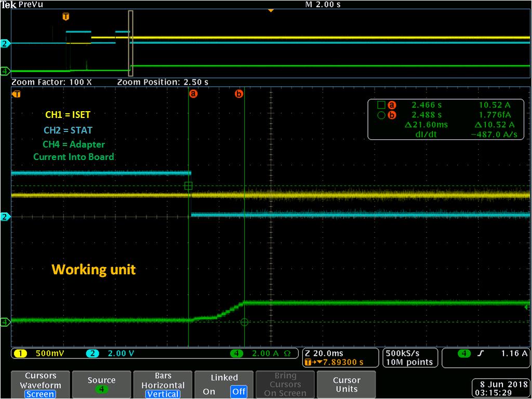
Task: Select the Cursors Waveform Screen menu button
Action: [x=41, y=385]
